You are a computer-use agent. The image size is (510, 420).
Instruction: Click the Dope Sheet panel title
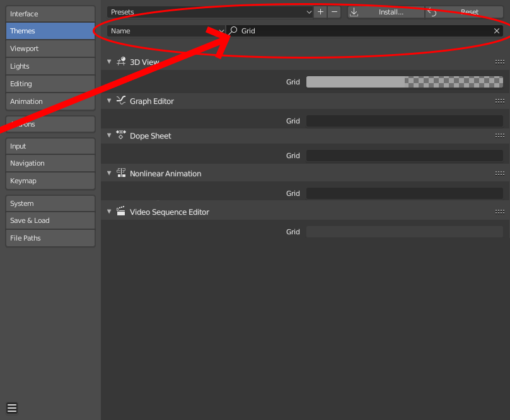(150, 136)
